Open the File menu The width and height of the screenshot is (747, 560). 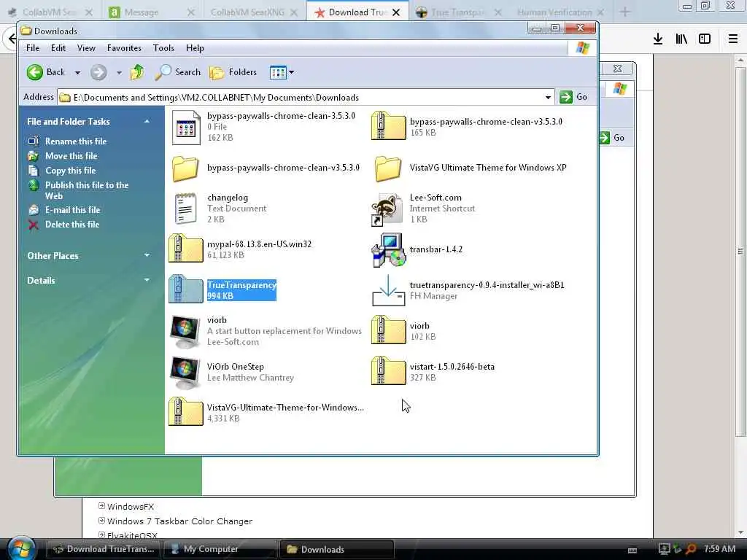point(33,48)
